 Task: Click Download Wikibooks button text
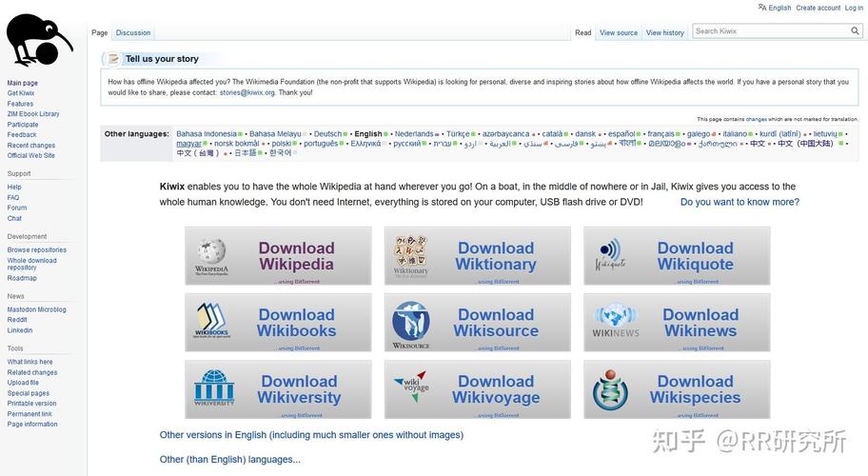(297, 322)
